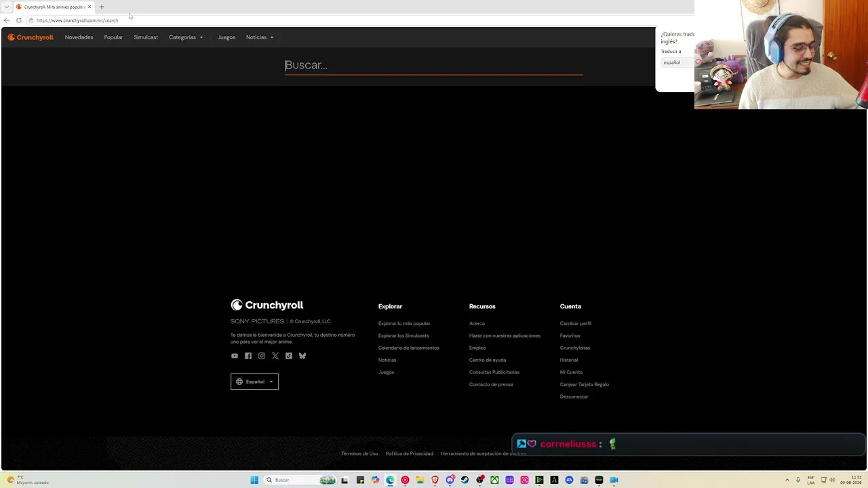Open volume control in the system tray

click(832, 480)
